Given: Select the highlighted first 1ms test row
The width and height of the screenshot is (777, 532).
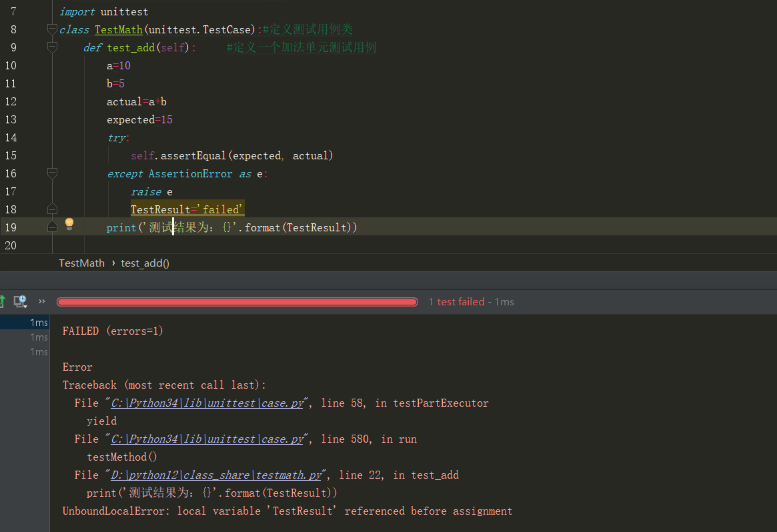Looking at the screenshot, I should [x=25, y=323].
